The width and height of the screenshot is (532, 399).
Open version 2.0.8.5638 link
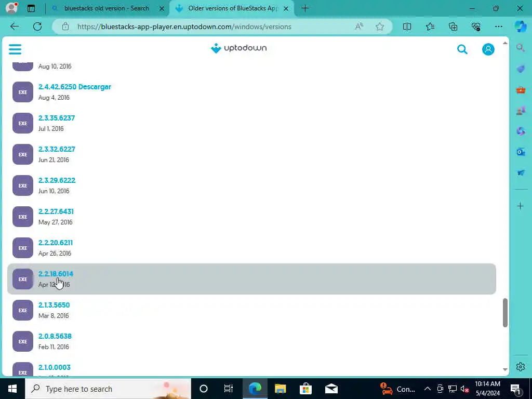[55, 337]
